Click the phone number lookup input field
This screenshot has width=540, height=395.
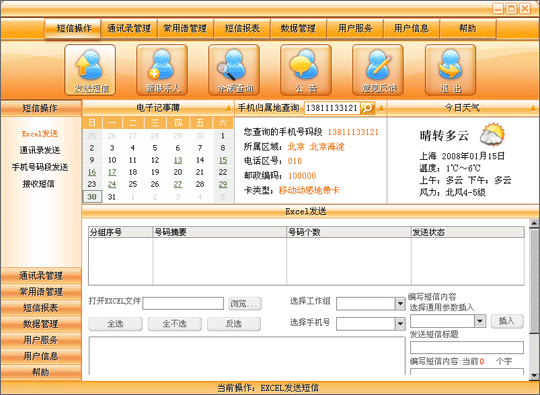point(332,108)
